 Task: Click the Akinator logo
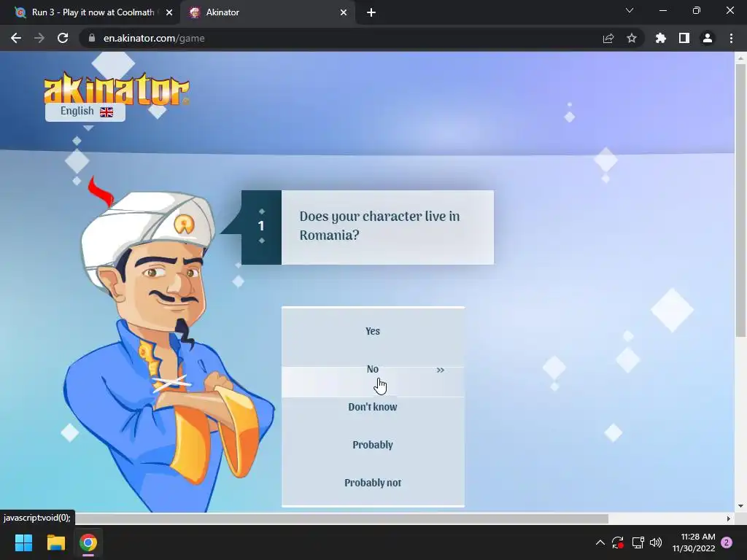(x=116, y=88)
